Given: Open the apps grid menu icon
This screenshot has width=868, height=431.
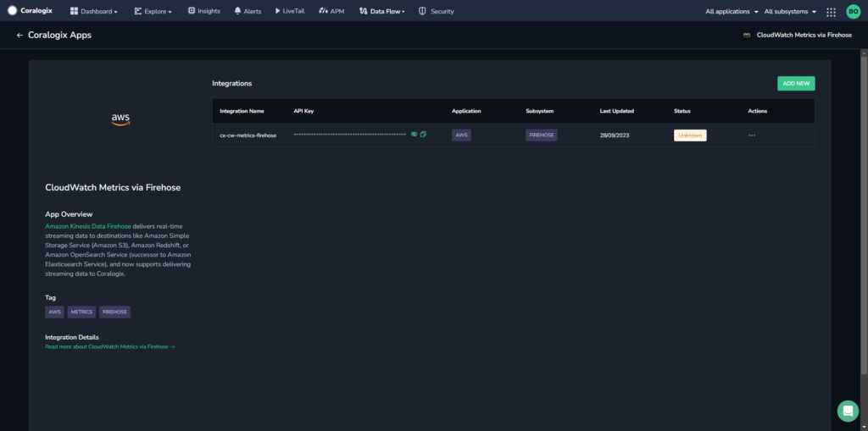Looking at the screenshot, I should coord(831,12).
